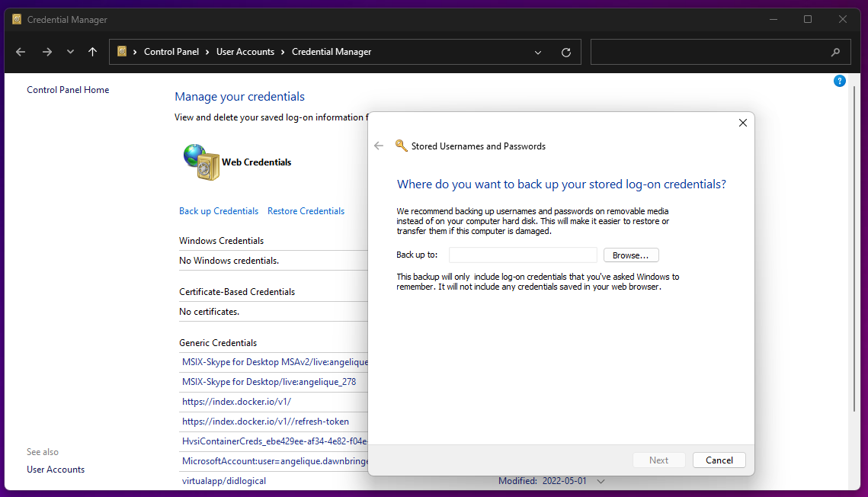This screenshot has height=497, width=868.
Task: Select User Accounts breadcrumb
Action: pyautogui.click(x=245, y=52)
